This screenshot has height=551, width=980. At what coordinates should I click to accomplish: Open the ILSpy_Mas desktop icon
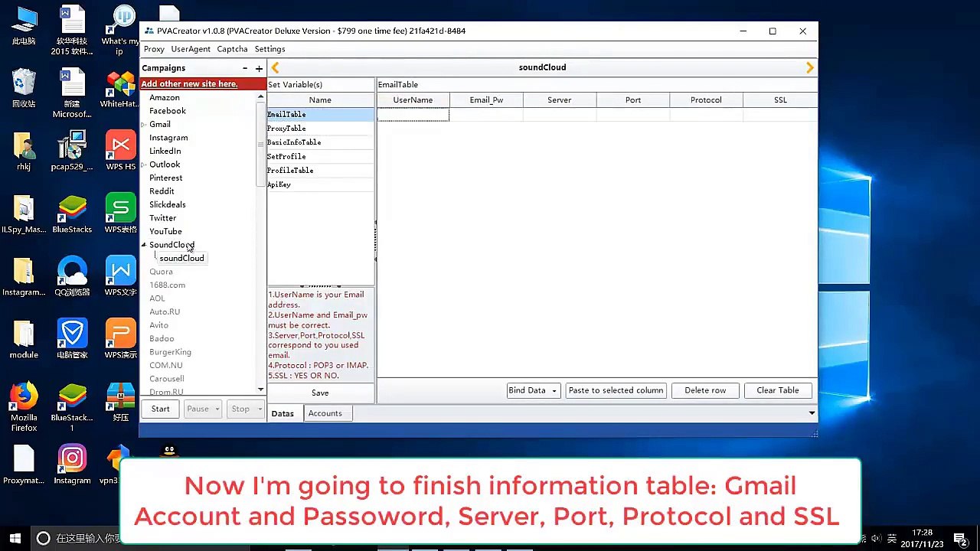click(x=24, y=214)
